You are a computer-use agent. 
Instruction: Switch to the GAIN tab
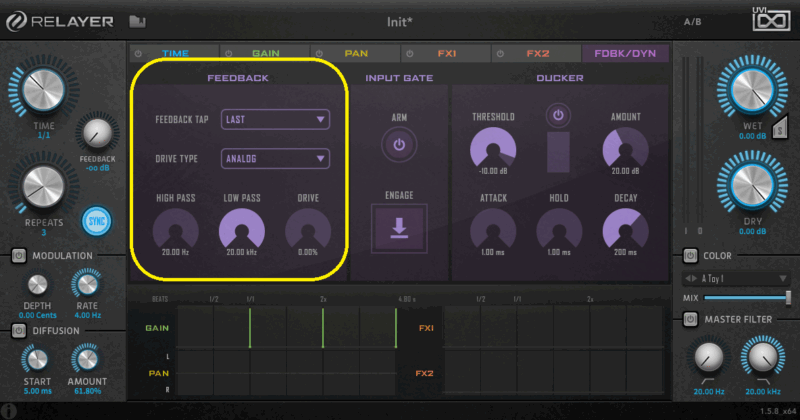pos(265,52)
